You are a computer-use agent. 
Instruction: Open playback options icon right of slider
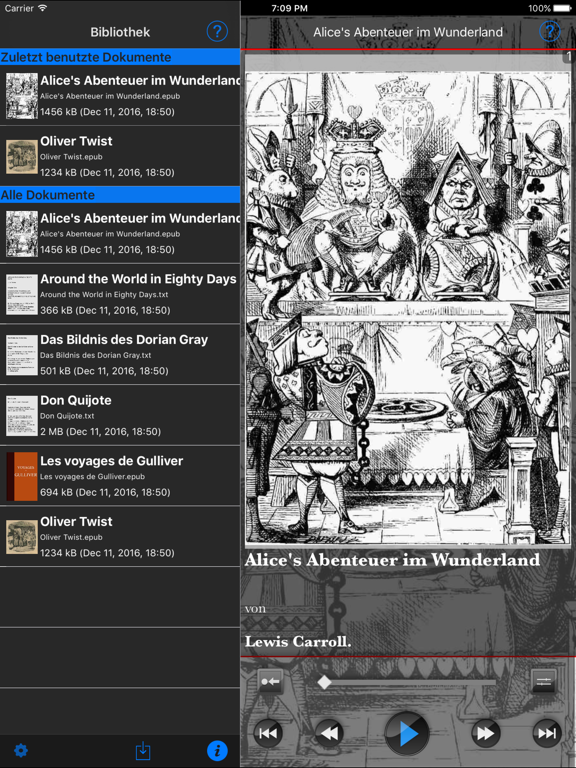(x=544, y=681)
